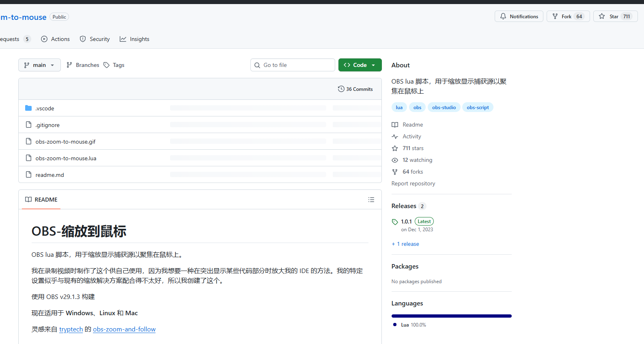The height and width of the screenshot is (344, 644).
Task: Open the README outline list icon
Action: click(371, 200)
